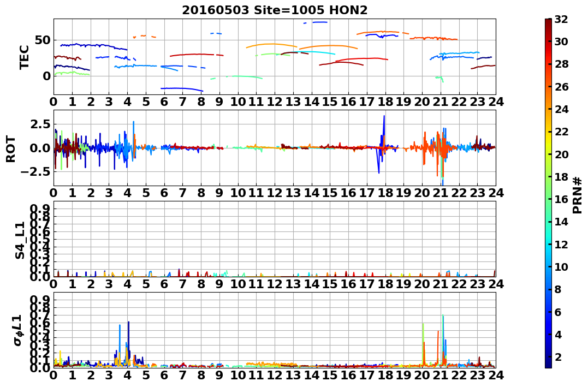This screenshot has height=387, width=588.
Task: Select colorbar tick label 20
Action: pos(561,154)
